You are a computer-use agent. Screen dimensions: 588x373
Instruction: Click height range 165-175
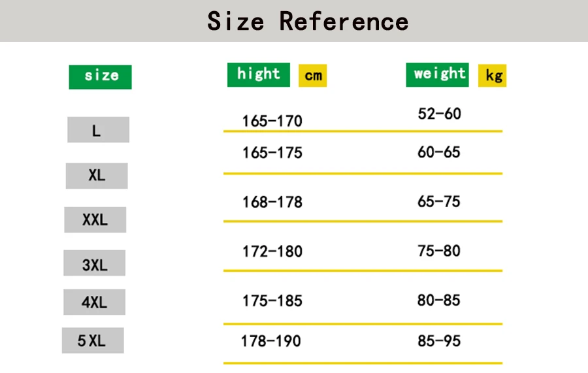272,153
